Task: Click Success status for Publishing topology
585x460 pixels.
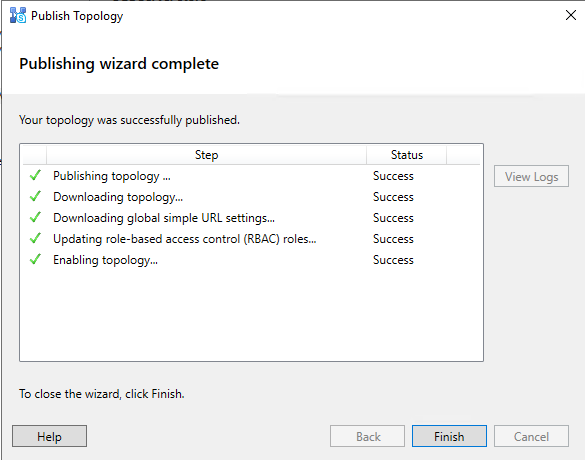Action: (x=393, y=176)
